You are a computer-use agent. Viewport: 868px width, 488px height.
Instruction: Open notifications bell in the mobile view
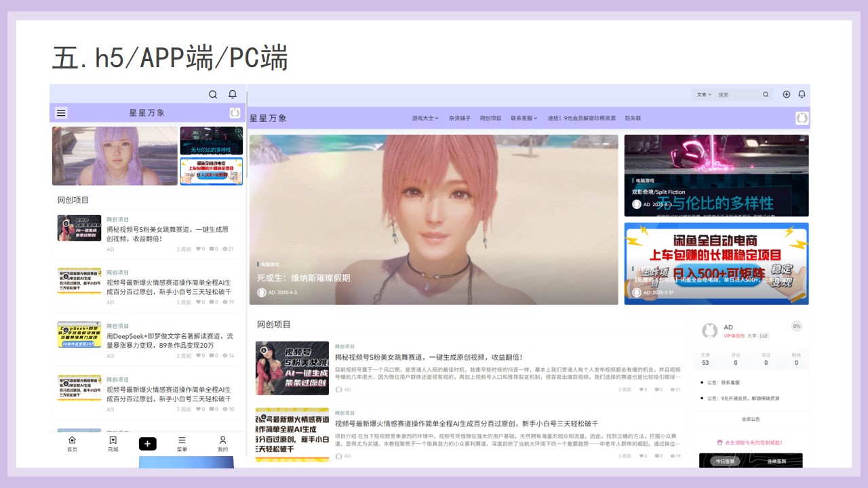click(233, 94)
